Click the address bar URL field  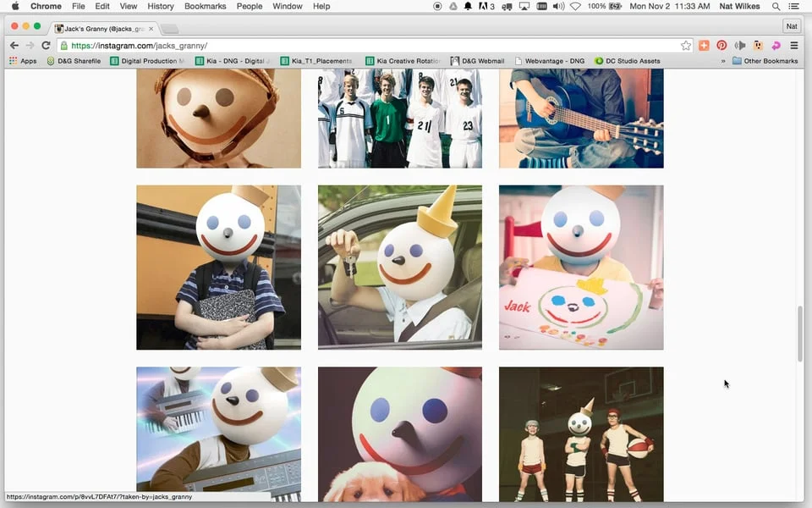pyautogui.click(x=373, y=46)
